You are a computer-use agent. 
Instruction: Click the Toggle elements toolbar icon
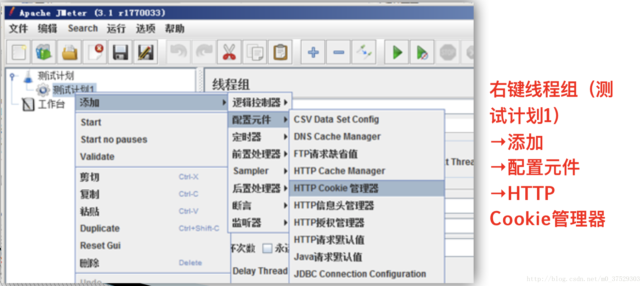point(364,52)
